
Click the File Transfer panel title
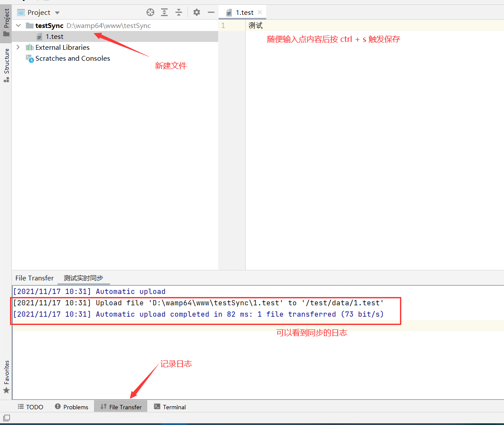(35, 278)
